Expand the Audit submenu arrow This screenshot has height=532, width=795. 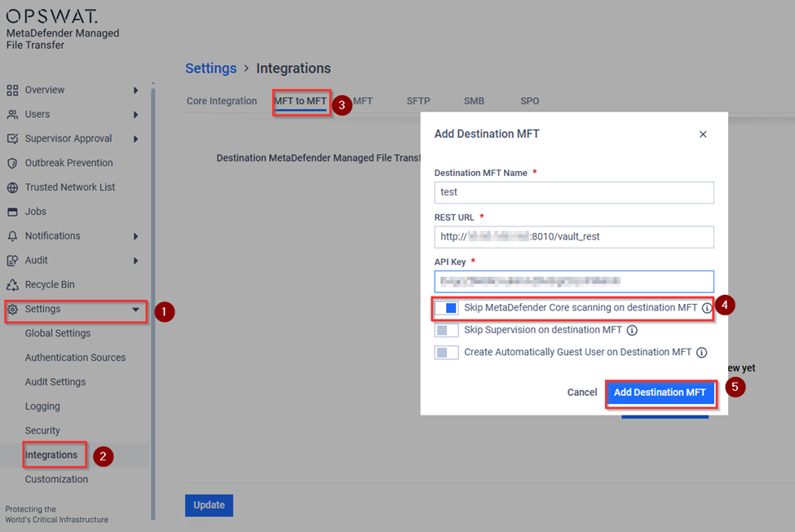(x=136, y=261)
